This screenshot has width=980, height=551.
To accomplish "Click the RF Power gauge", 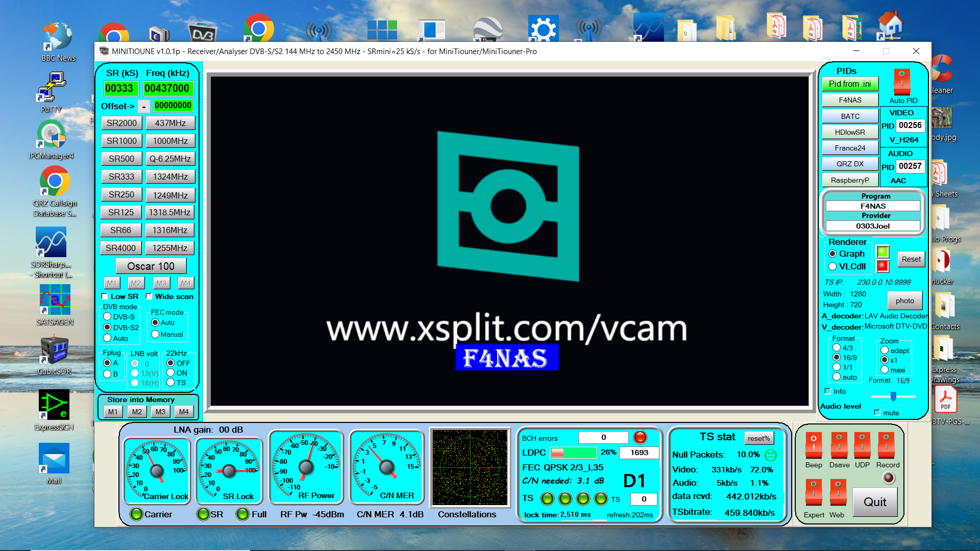I will pos(306,467).
